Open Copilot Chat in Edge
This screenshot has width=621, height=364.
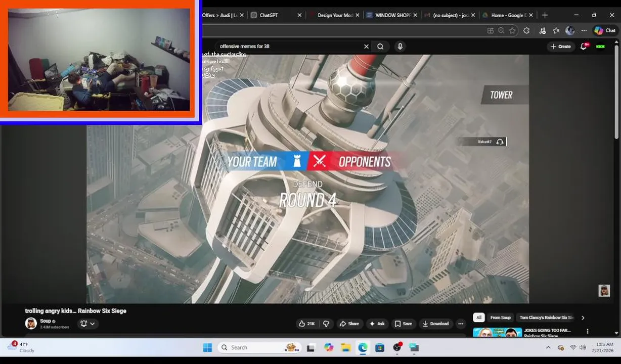pyautogui.click(x=605, y=31)
